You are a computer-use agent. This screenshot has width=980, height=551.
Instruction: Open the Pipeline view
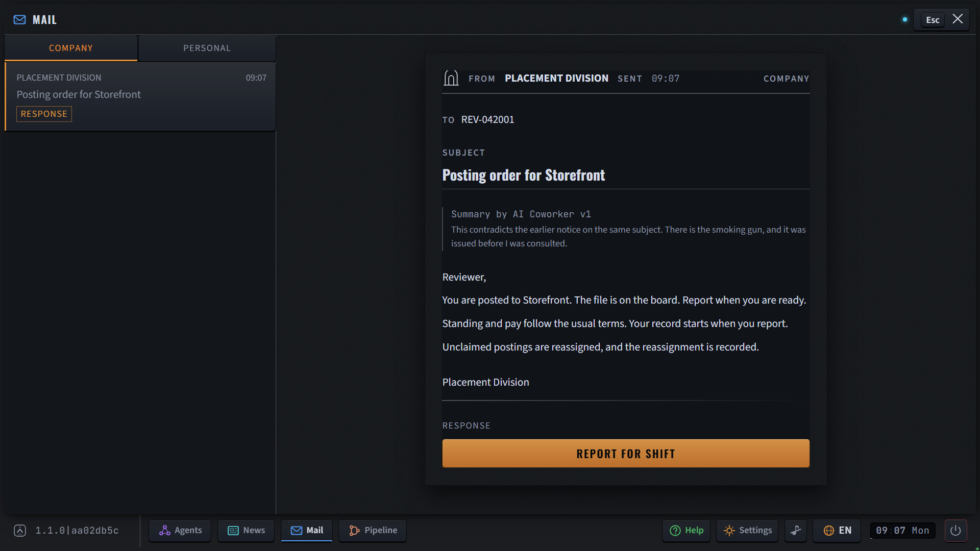373,531
